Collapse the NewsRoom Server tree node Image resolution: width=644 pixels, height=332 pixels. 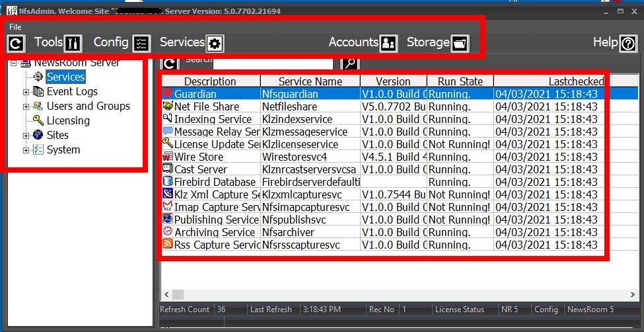click(x=14, y=63)
